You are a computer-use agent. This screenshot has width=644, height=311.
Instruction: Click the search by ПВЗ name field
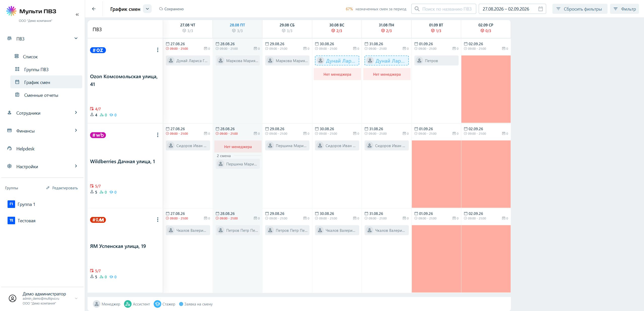pyautogui.click(x=444, y=9)
